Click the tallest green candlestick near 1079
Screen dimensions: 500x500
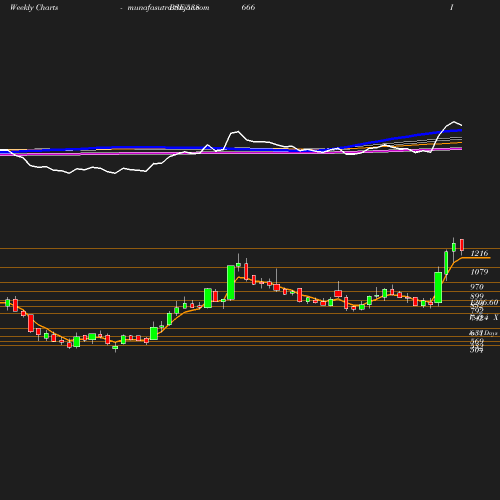pyautogui.click(x=231, y=282)
